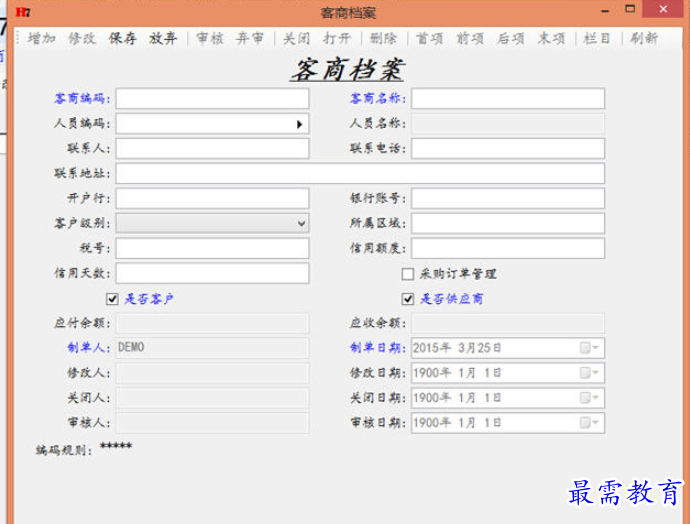Click the 所属区域 input field
Viewport: 690px width, 524px height.
click(x=508, y=224)
